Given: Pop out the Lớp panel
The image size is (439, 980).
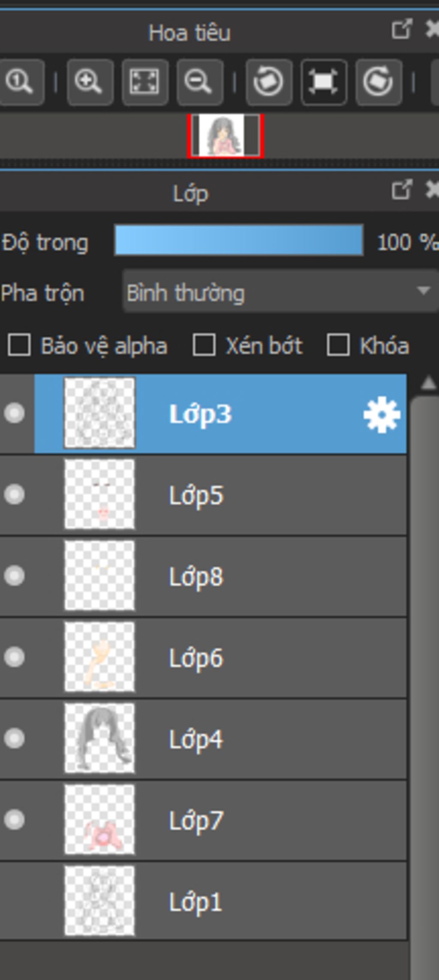Looking at the screenshot, I should pos(402,189).
